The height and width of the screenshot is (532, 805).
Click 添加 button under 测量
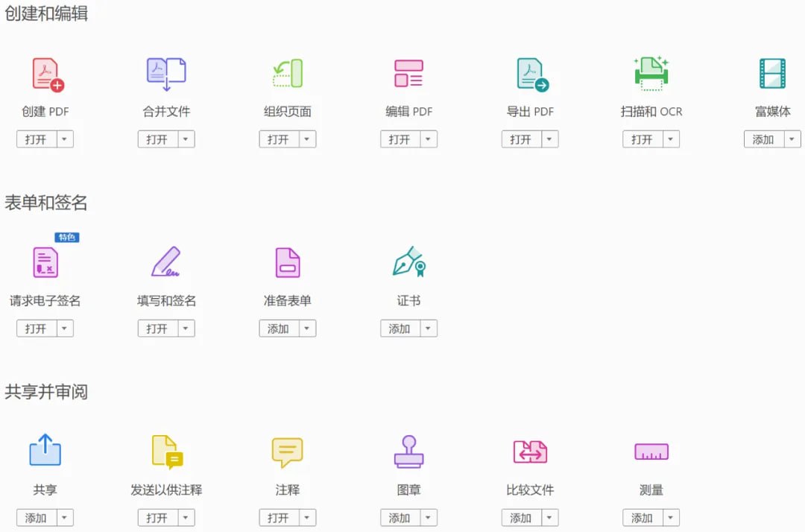pyautogui.click(x=643, y=518)
